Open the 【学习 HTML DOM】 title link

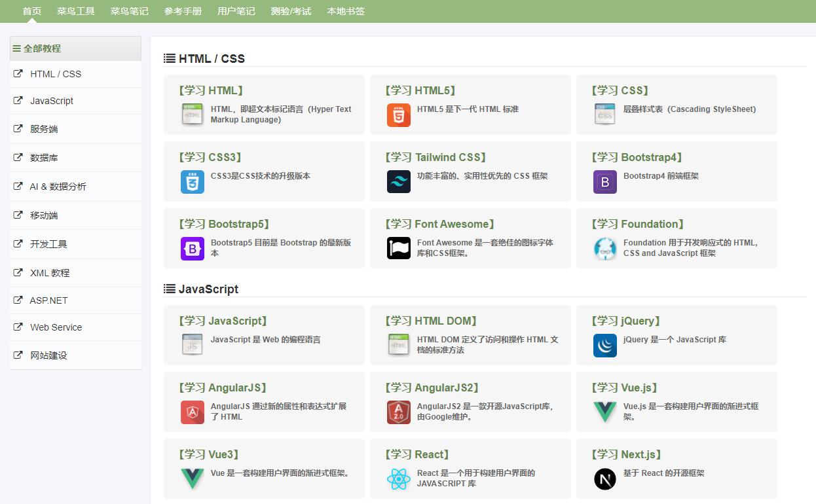tap(431, 321)
